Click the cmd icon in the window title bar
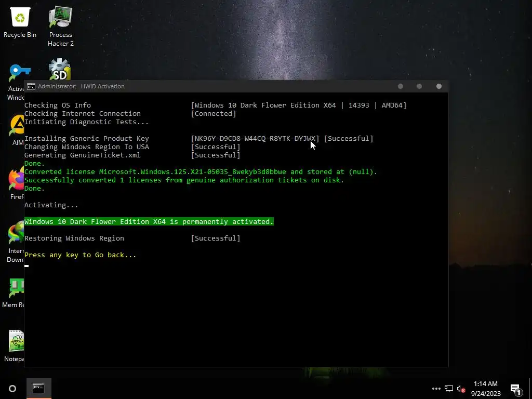Image resolution: width=532 pixels, height=399 pixels. pos(31,87)
